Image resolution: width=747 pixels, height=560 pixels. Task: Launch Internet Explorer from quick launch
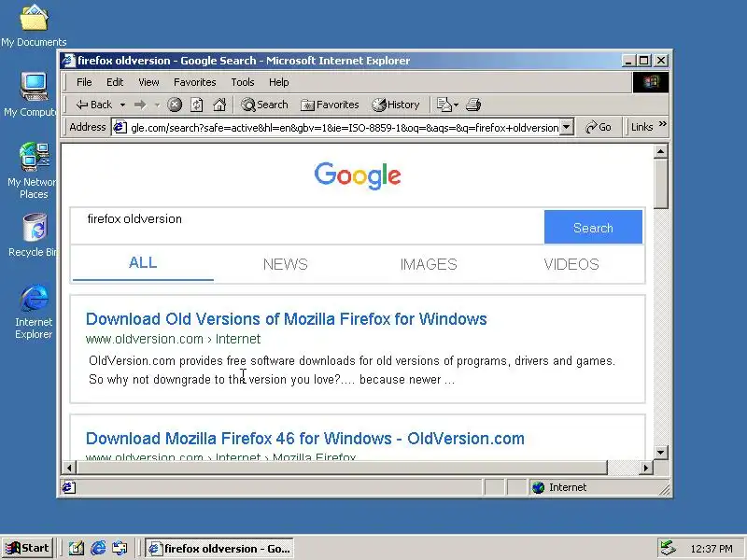pyautogui.click(x=98, y=548)
